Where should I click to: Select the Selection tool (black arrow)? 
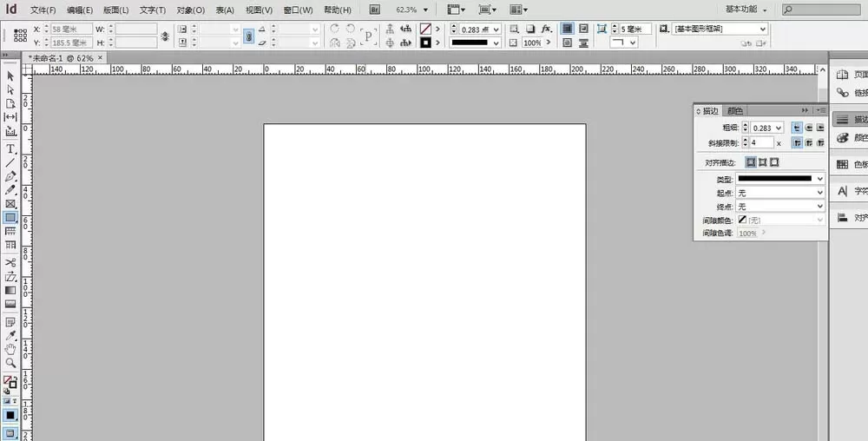click(x=10, y=76)
